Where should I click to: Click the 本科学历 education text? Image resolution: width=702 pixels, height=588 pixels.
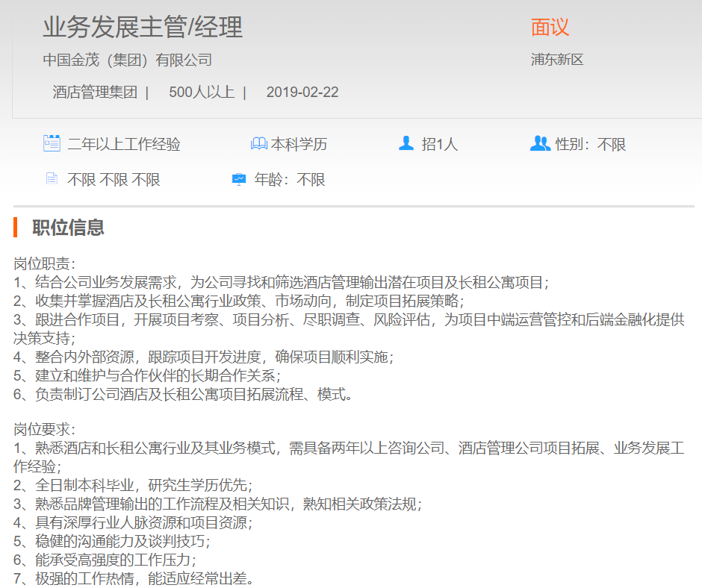(299, 144)
